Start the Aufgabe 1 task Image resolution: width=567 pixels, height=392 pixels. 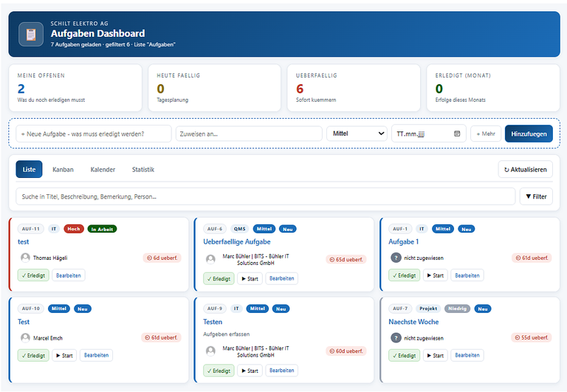point(436,275)
